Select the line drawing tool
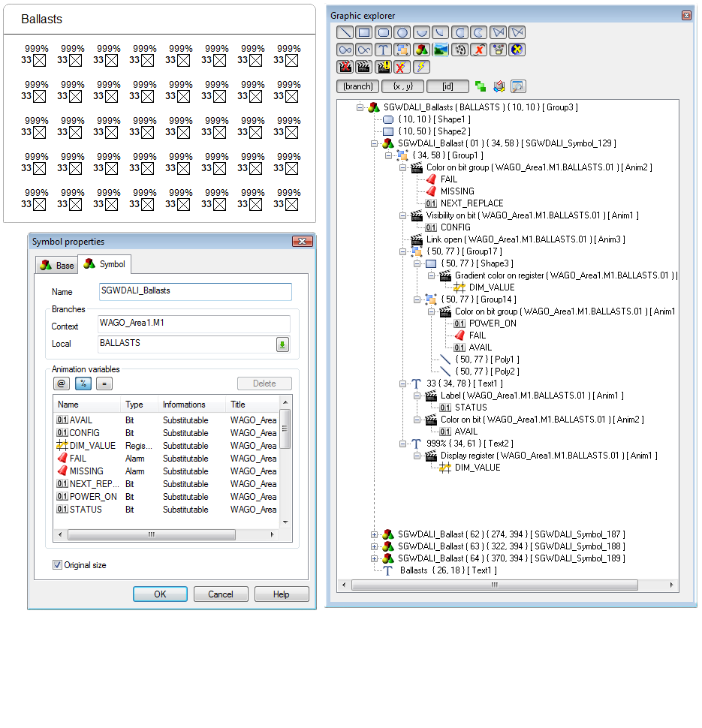Viewport: 702px width, 728px height. 345,32
